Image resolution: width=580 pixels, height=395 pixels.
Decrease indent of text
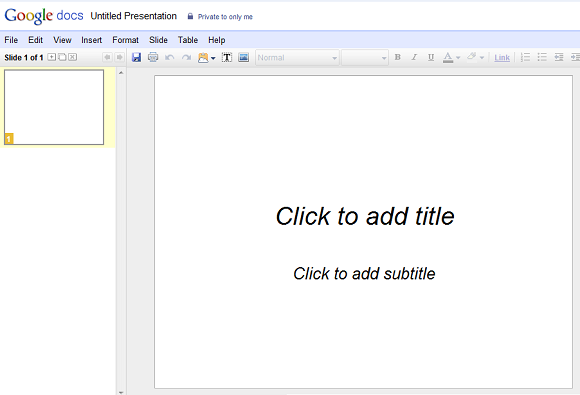559,57
